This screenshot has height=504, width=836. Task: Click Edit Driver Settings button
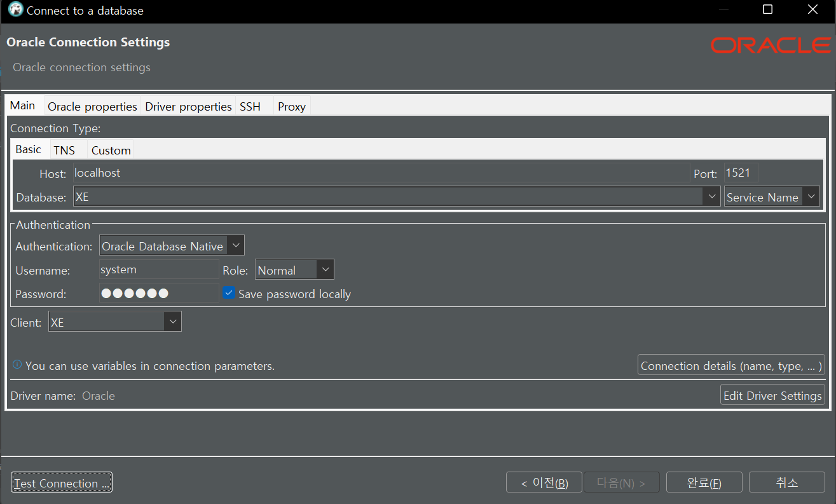pos(772,395)
